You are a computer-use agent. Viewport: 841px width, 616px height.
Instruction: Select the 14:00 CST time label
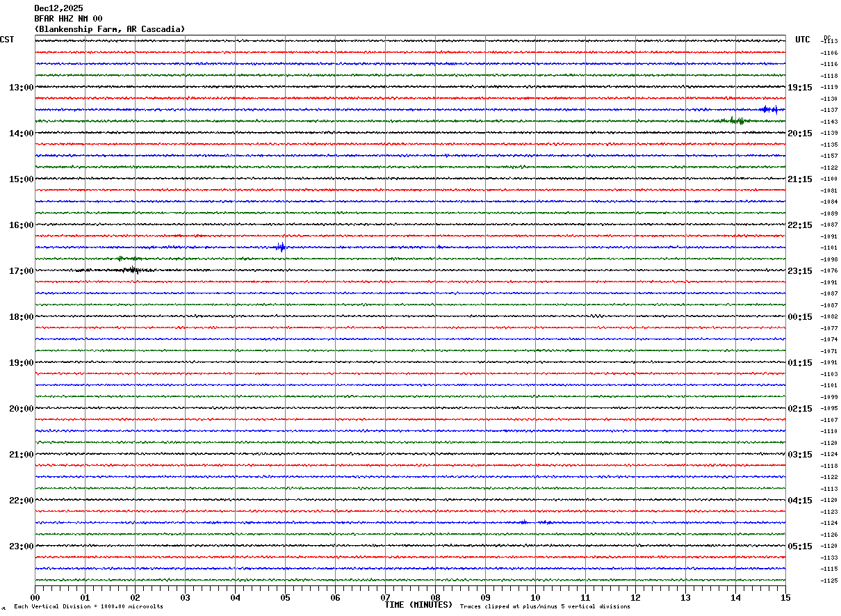(21, 133)
